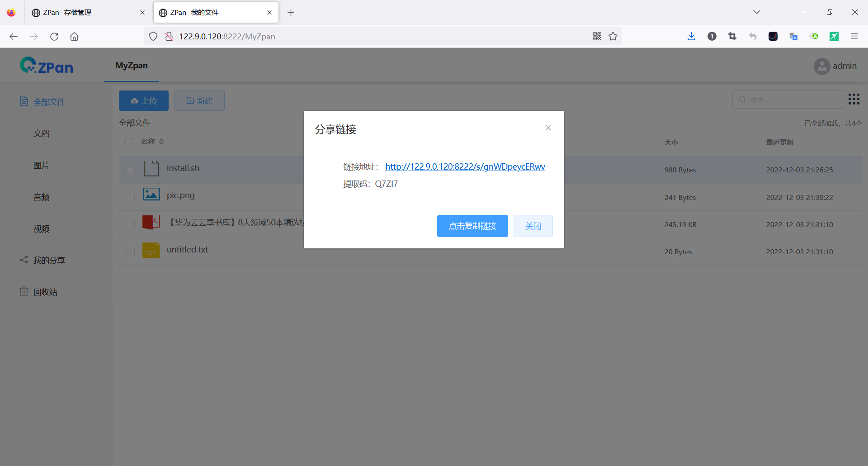Tick the checkbox beside untitled.txt
The image size is (868, 466).
click(130, 252)
